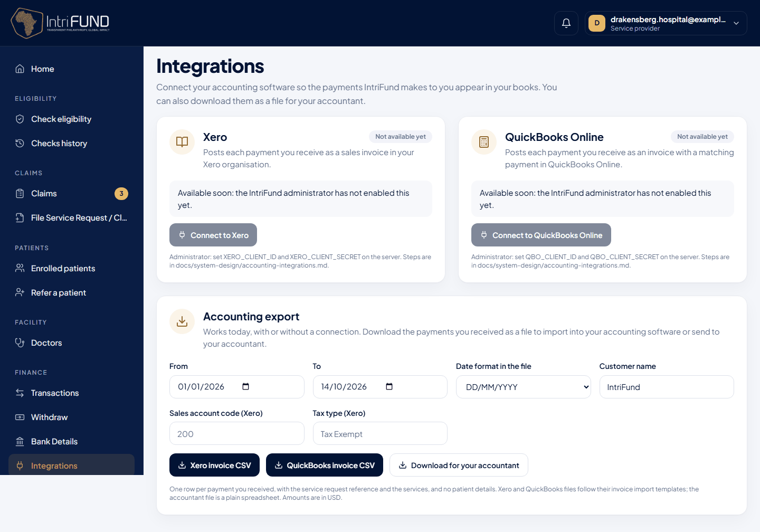Click the Claims badge showing 3
The width and height of the screenshot is (760, 532).
(121, 194)
